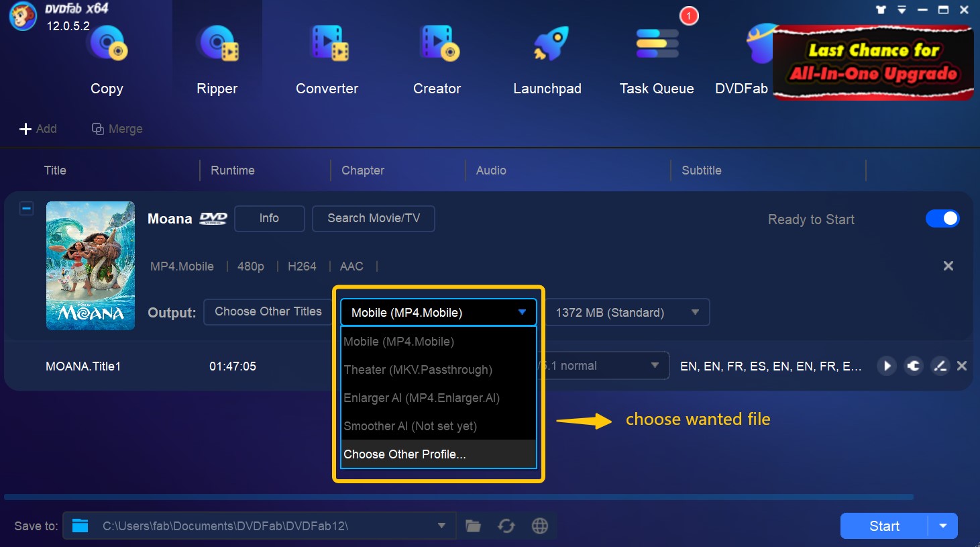Open the Ripper module
980x547 pixels.
coord(217,60)
